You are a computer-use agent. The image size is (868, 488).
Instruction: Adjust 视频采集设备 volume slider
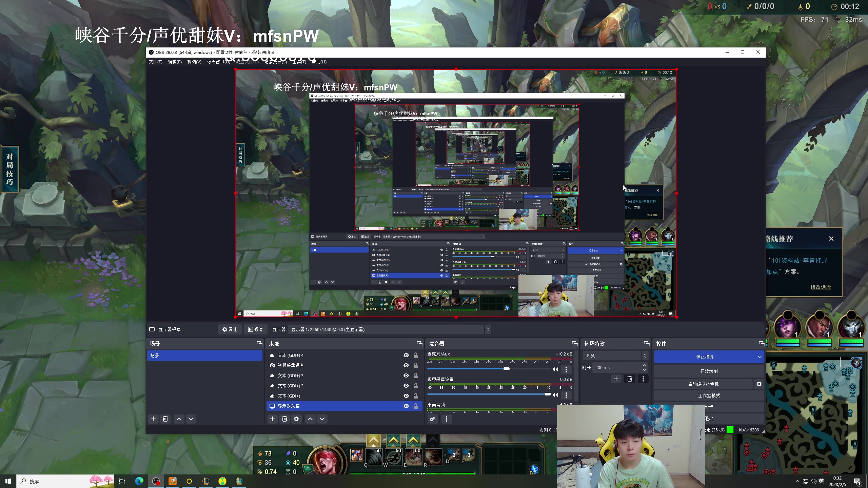point(547,394)
